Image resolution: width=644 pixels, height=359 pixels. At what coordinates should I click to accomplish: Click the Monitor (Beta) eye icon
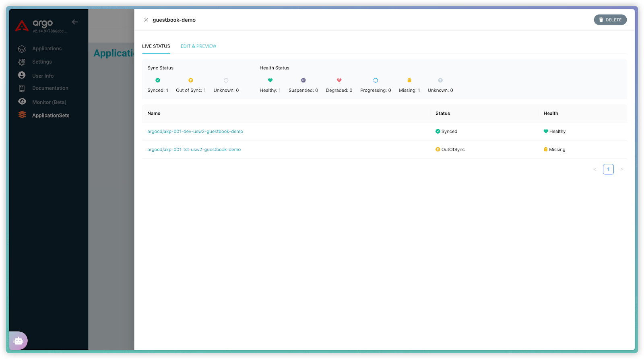pyautogui.click(x=22, y=101)
